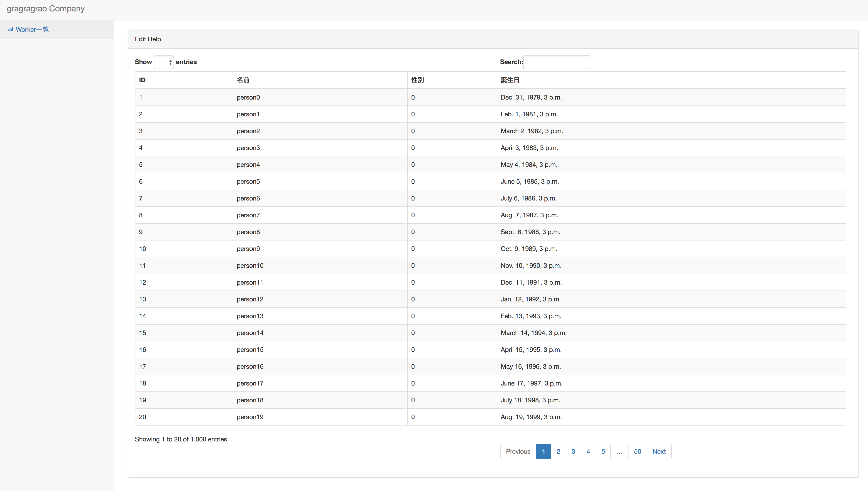Go to page 3 in pagination
Image resolution: width=868 pixels, height=491 pixels.
click(x=573, y=451)
